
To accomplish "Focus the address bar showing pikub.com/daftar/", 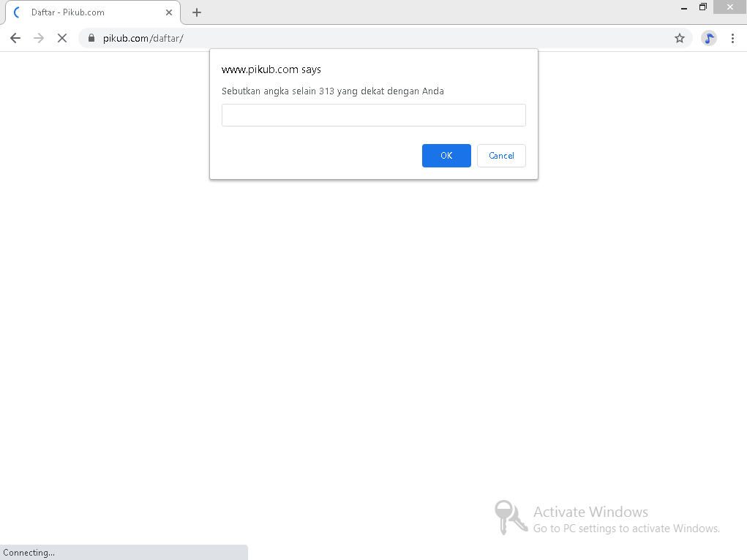I will [x=366, y=38].
